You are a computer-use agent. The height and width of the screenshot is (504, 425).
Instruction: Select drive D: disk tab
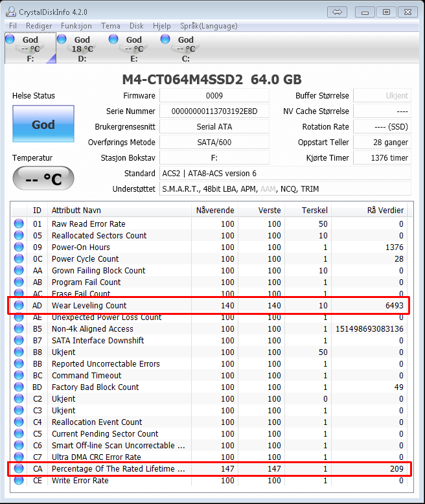[82, 48]
